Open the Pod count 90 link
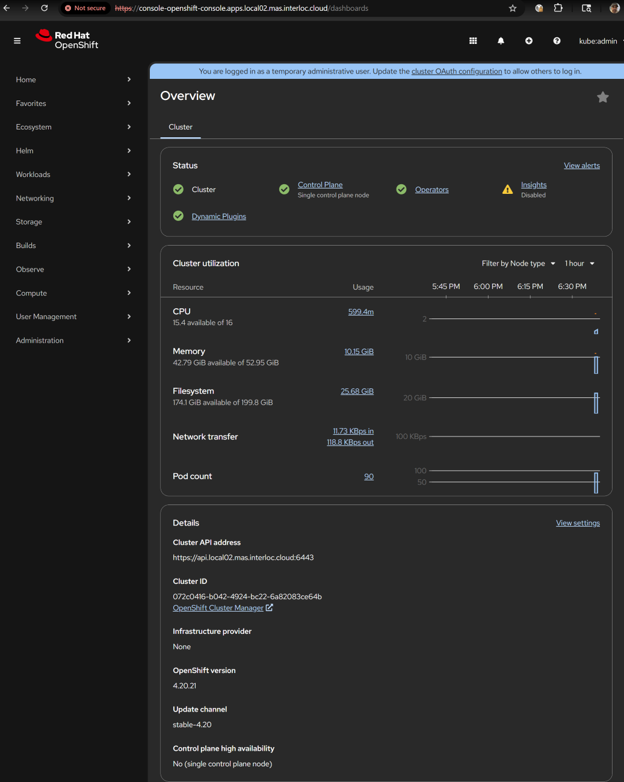Image resolution: width=624 pixels, height=782 pixels. 369,477
